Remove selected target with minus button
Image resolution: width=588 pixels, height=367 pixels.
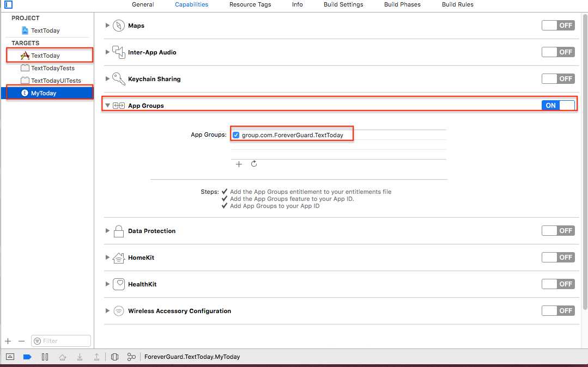[21, 341]
